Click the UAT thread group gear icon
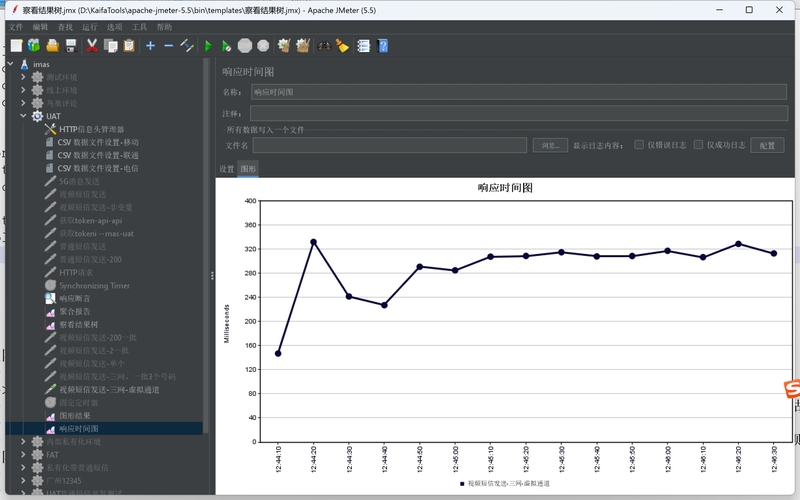Screen dimensions: 800x500 (37, 116)
